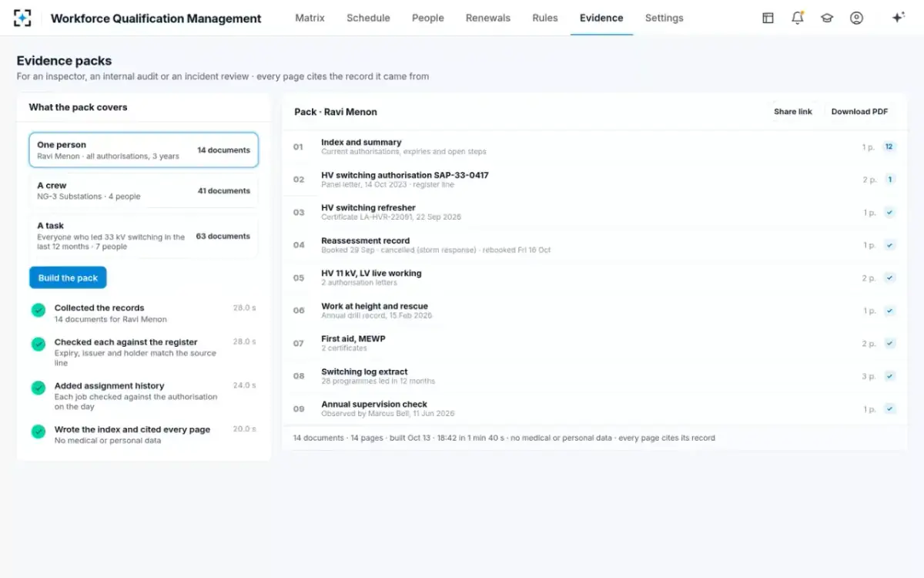Click 28.0 s time beside Collected the records

(244, 307)
